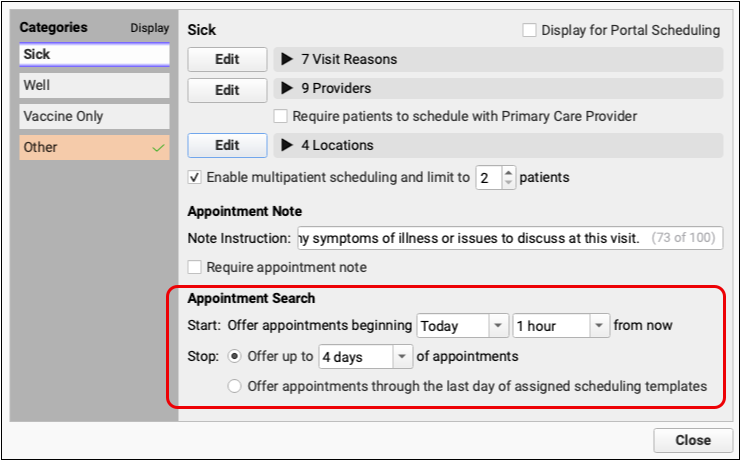Enable Display for Portal Scheduling
Image resolution: width=740 pixels, height=460 pixels.
(x=529, y=31)
